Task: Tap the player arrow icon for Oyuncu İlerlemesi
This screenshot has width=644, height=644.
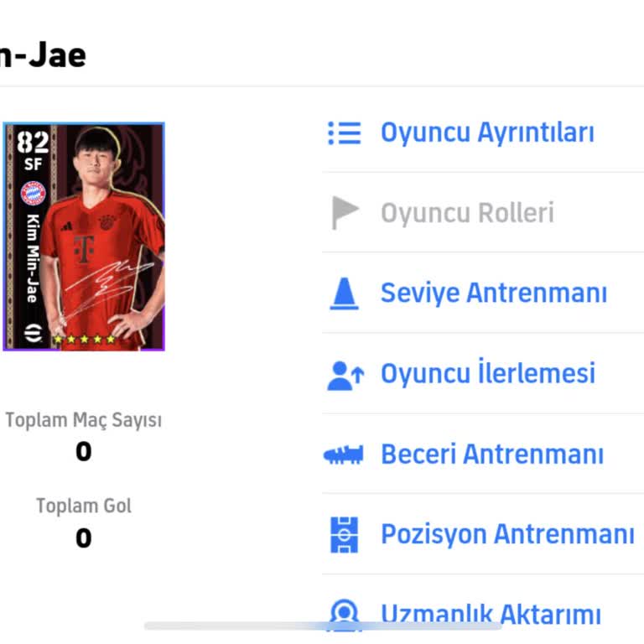Action: pyautogui.click(x=345, y=374)
